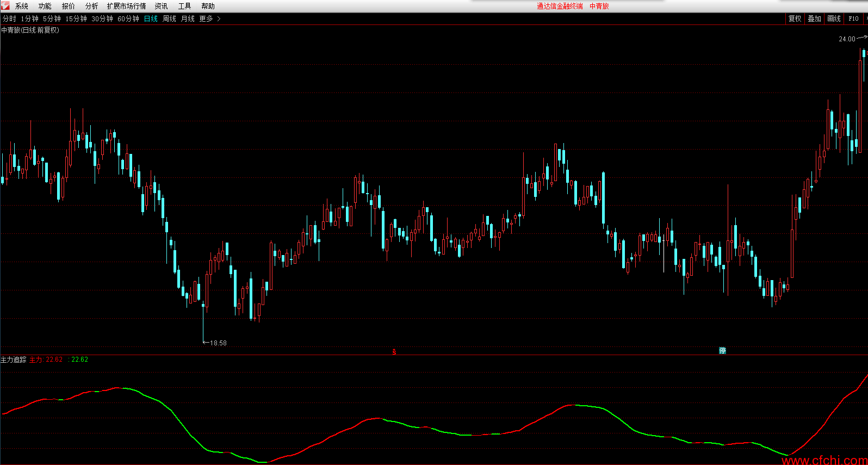Image resolution: width=868 pixels, height=465 pixels.
Task: Click the 主力追踪 indicator name
Action: 14,359
